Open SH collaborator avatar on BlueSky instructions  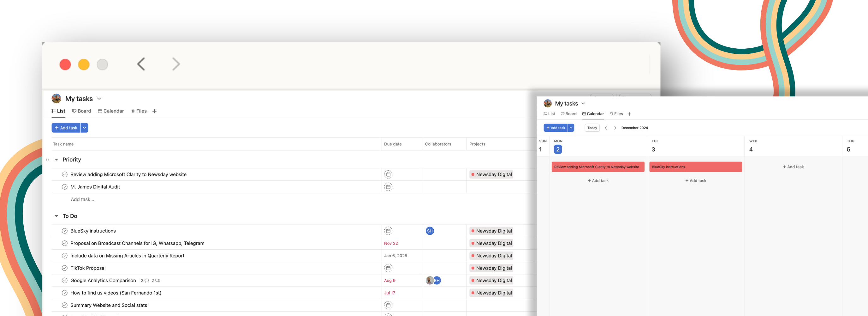tap(430, 231)
